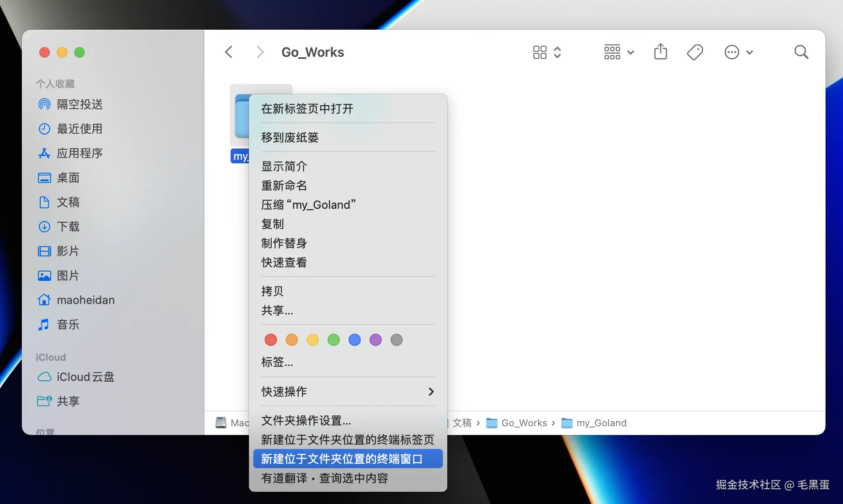
Task: Select 影片 in the sidebar
Action: (68, 251)
